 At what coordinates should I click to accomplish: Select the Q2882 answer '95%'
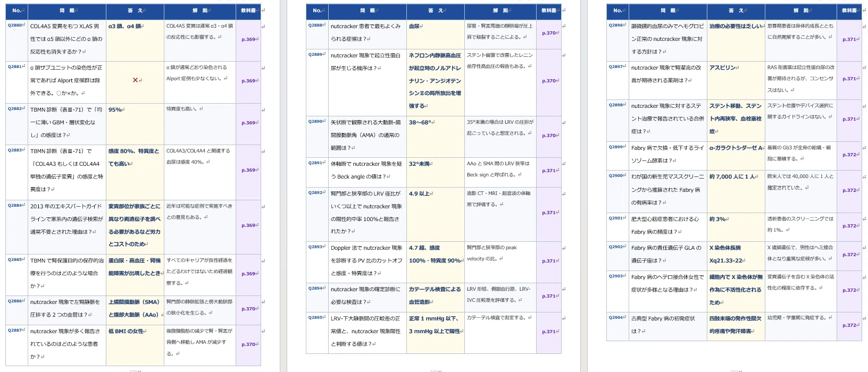(115, 109)
